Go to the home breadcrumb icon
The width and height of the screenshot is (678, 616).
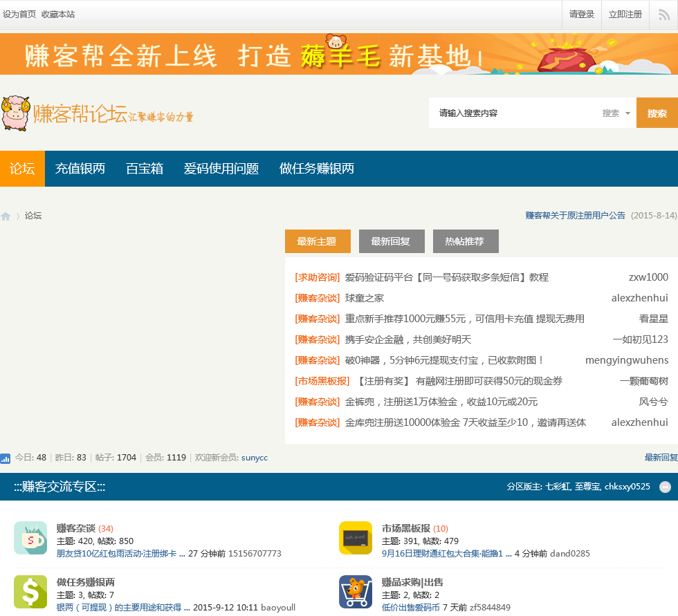pyautogui.click(x=6, y=216)
